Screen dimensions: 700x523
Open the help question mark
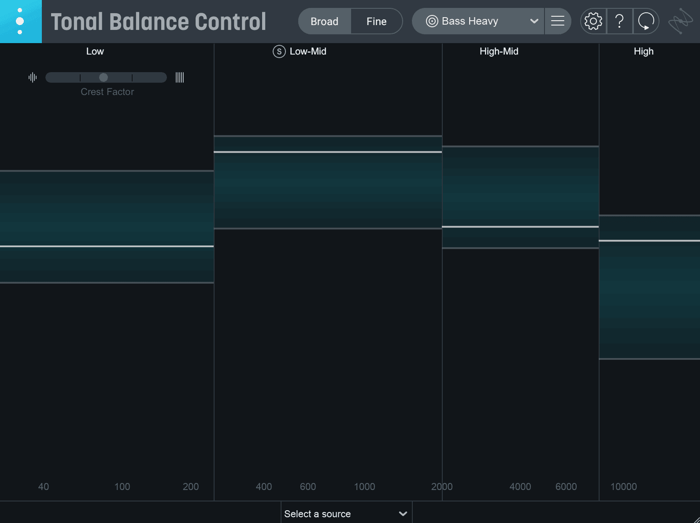click(620, 21)
